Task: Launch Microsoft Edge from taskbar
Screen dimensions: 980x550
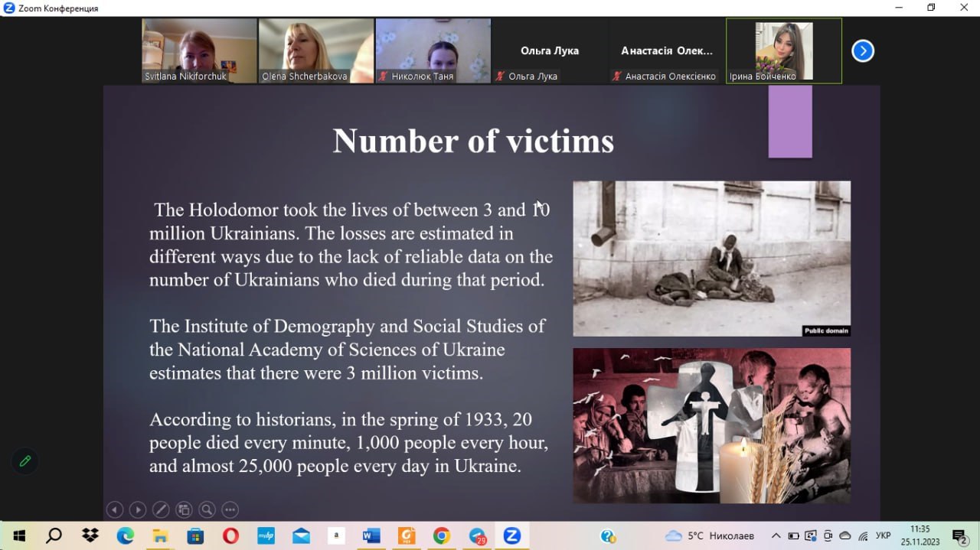Action: click(x=125, y=535)
